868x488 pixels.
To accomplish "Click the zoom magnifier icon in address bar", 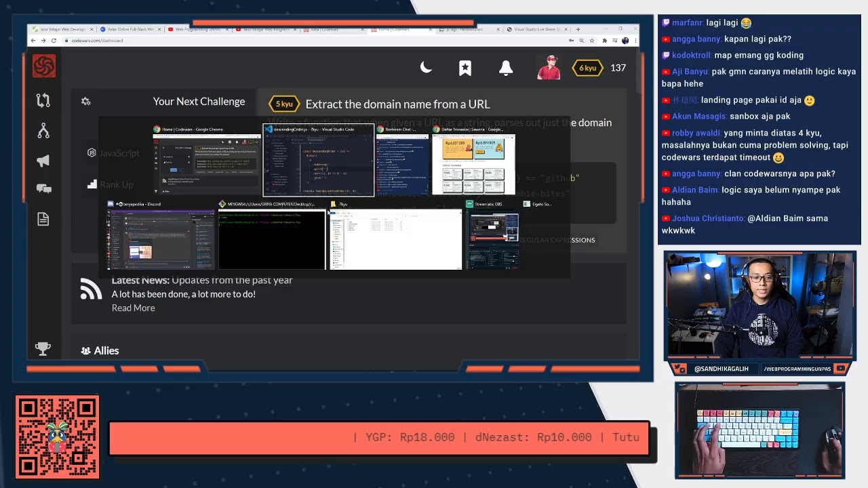I will coord(581,41).
